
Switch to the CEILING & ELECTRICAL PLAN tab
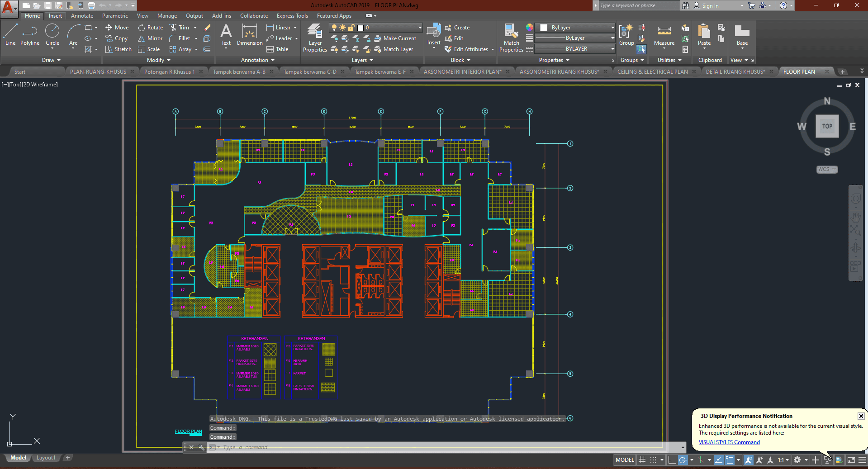(x=652, y=71)
